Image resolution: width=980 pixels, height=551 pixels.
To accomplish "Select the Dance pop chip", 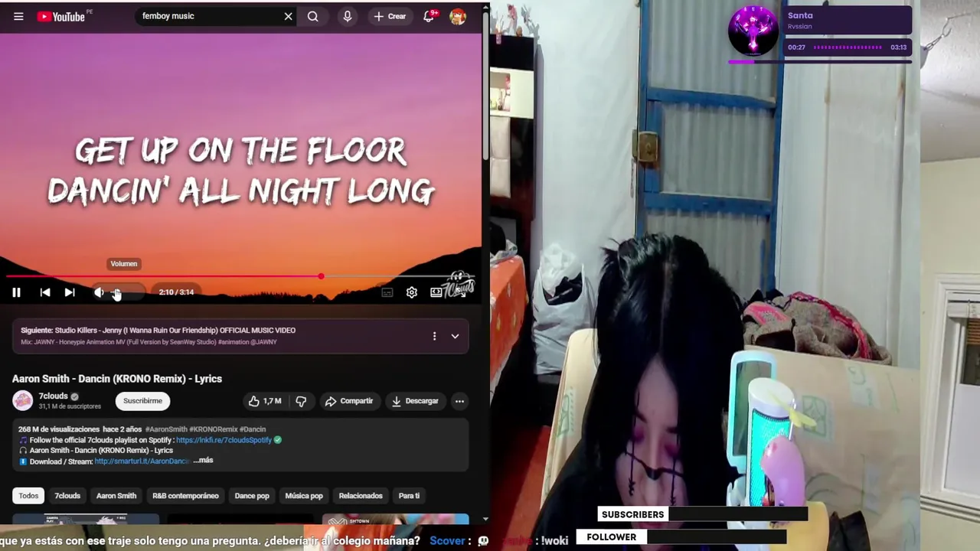I will pos(252,496).
